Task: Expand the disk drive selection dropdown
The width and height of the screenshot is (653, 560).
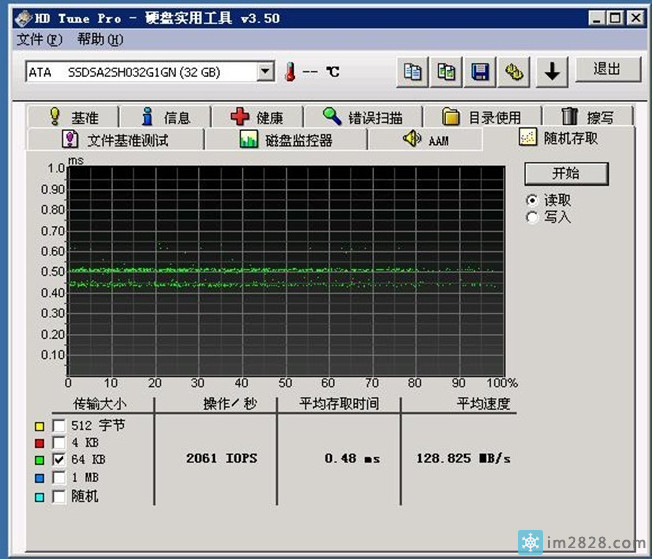Action: tap(265, 72)
